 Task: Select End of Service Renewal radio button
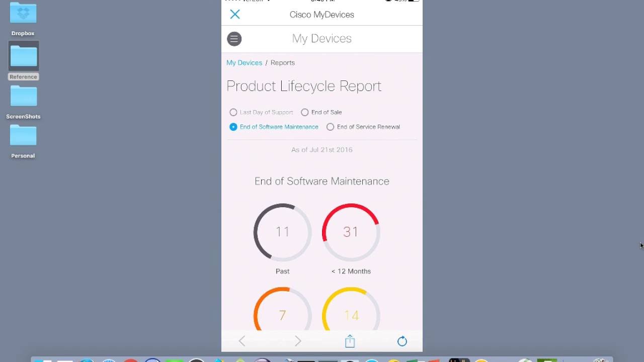coord(330,127)
